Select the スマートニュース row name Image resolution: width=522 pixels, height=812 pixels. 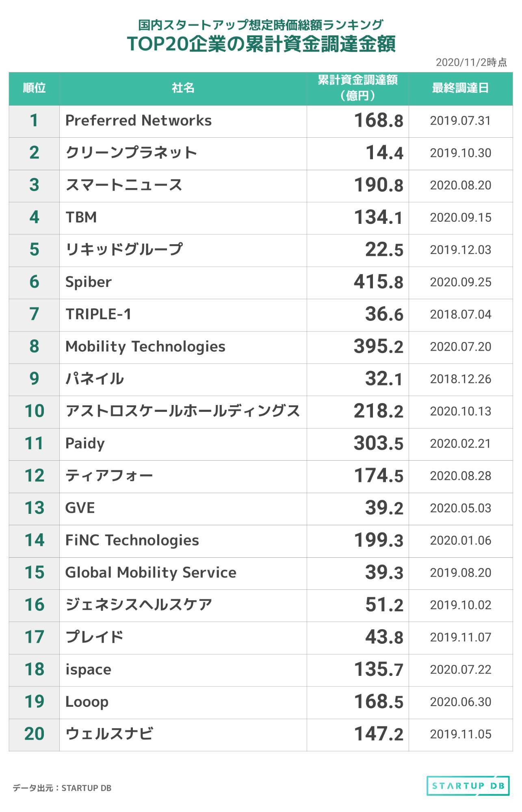click(124, 185)
